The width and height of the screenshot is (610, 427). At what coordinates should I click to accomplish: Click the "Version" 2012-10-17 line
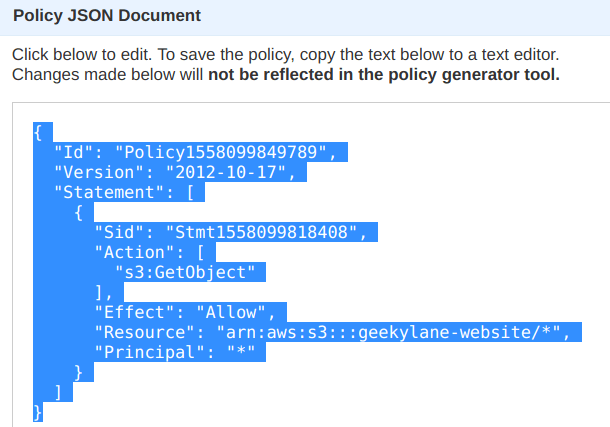[175, 172]
